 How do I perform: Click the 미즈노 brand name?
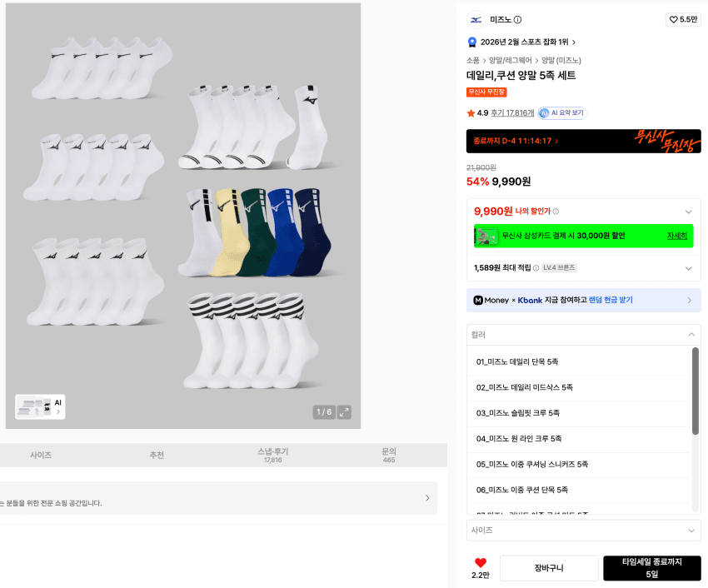click(501, 19)
